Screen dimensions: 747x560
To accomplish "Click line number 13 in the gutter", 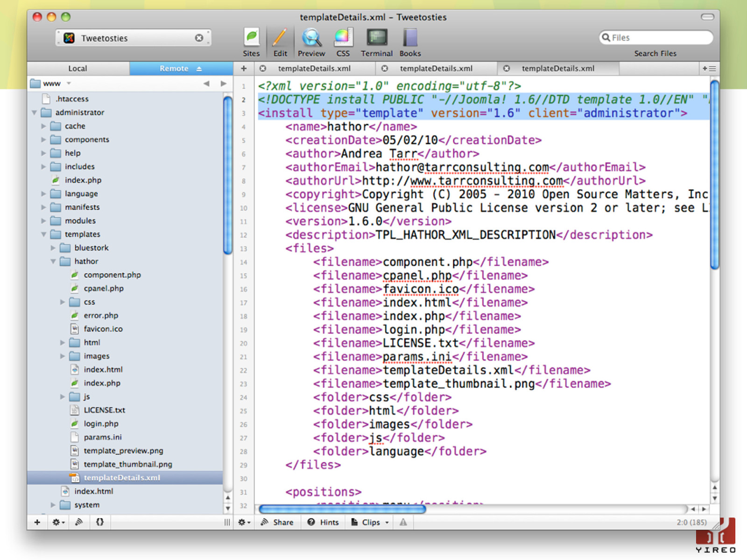I will (244, 249).
